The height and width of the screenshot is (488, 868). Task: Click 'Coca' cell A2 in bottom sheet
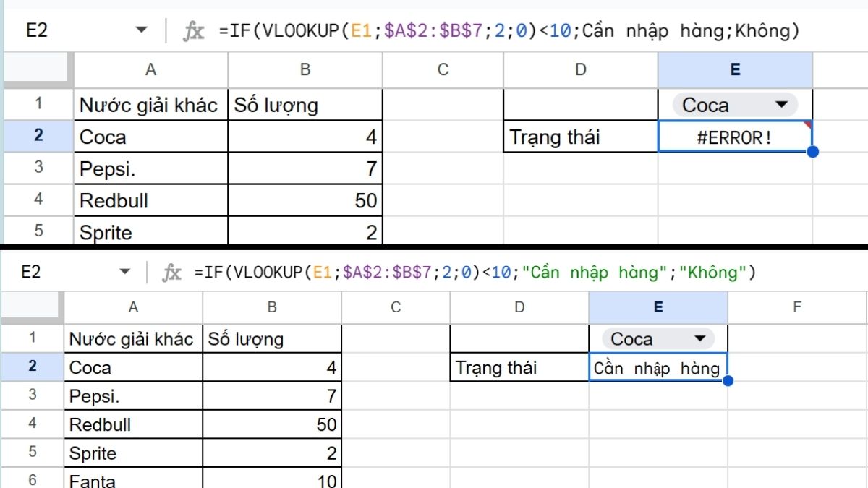[133, 367]
